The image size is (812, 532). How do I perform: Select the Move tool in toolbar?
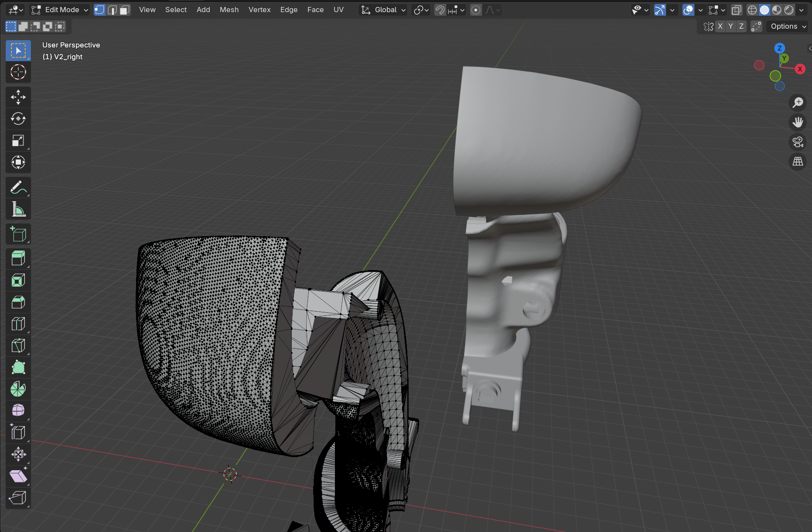point(18,97)
